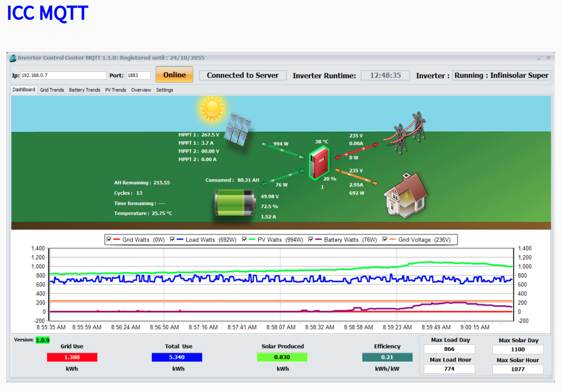The width and height of the screenshot is (563, 392).
Task: Toggle the Grid Watts chart line
Action: coord(109,239)
